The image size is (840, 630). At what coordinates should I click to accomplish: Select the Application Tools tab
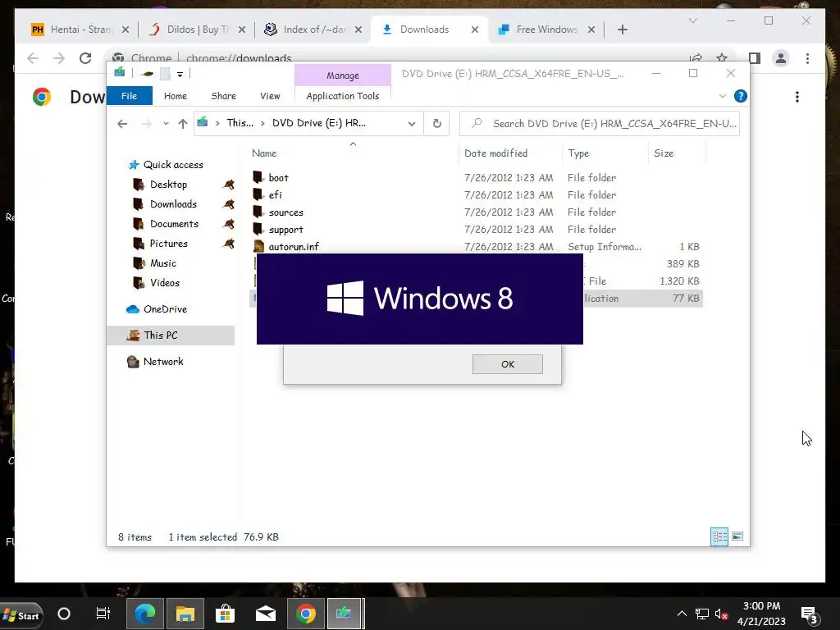click(x=342, y=96)
